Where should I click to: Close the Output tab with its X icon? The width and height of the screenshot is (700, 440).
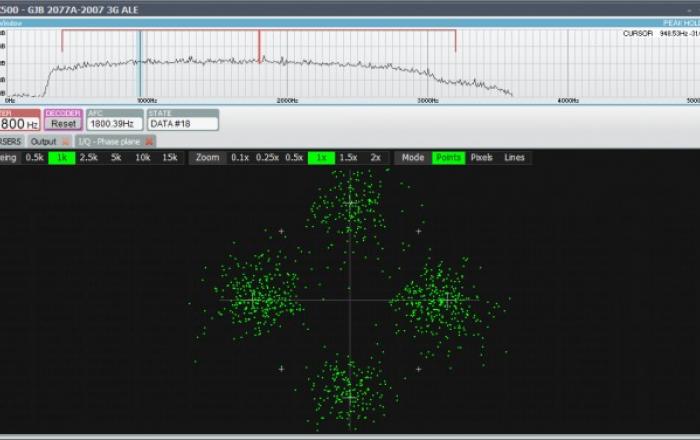click(x=65, y=141)
